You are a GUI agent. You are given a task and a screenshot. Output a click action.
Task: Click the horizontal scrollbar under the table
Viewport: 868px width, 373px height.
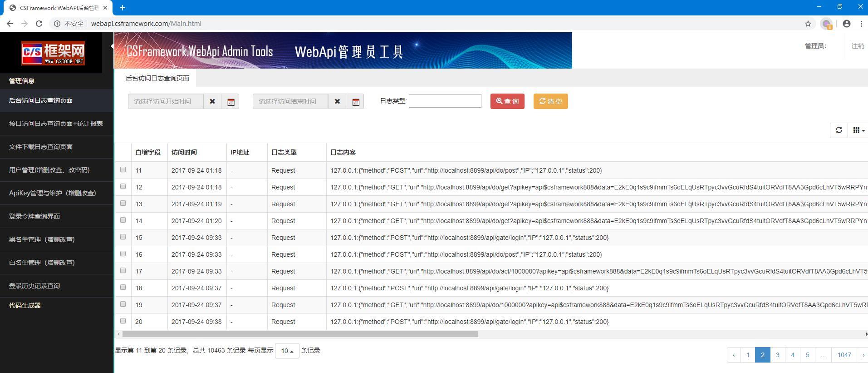pyautogui.click(x=300, y=334)
